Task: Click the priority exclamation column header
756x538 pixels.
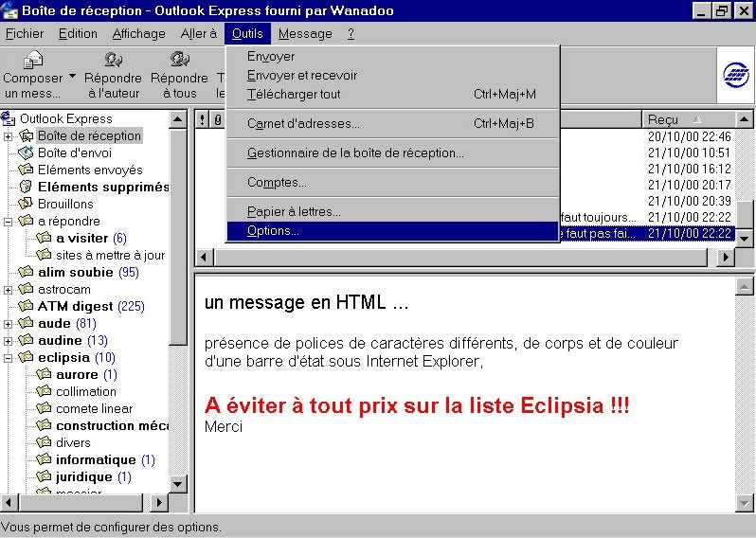Action: [203, 119]
